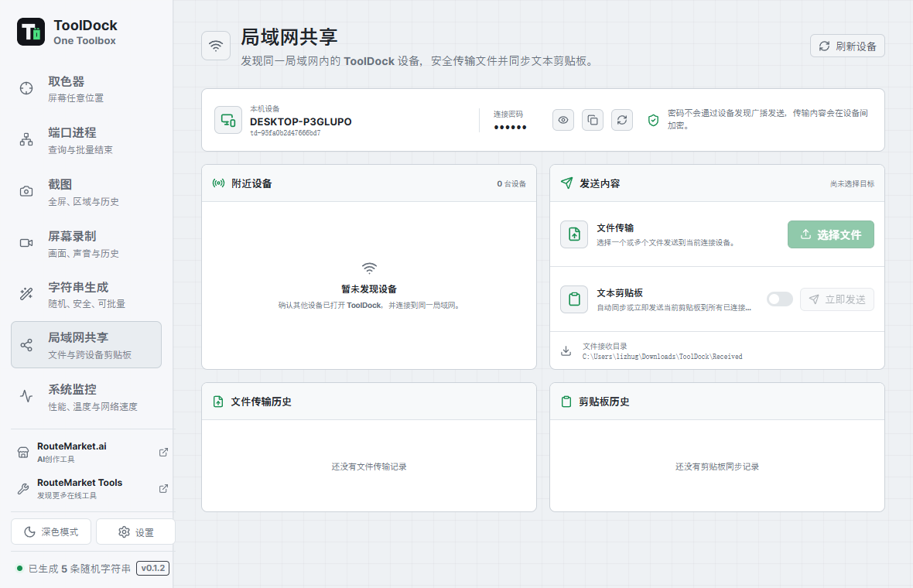Click the video camera icon beside 屏幕录制

click(26, 243)
